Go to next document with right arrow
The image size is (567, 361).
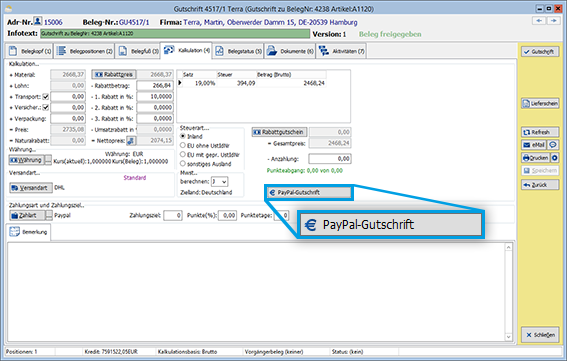click(x=553, y=21)
